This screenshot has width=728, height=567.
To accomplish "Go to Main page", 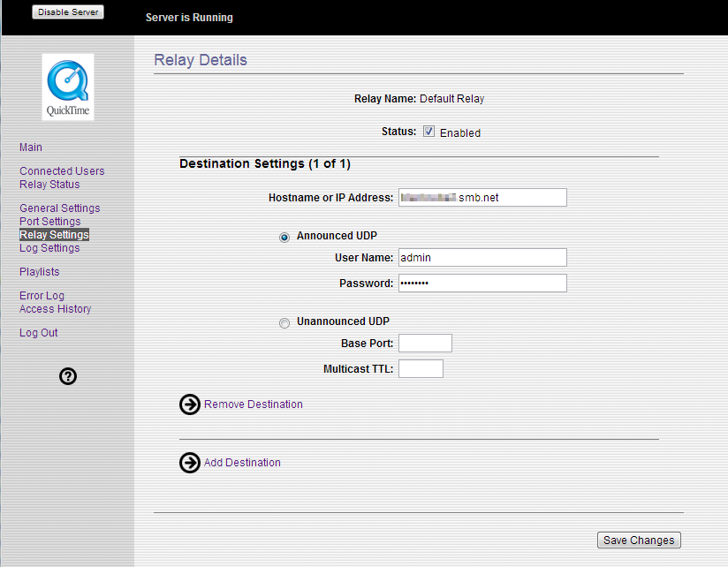I will 31,147.
